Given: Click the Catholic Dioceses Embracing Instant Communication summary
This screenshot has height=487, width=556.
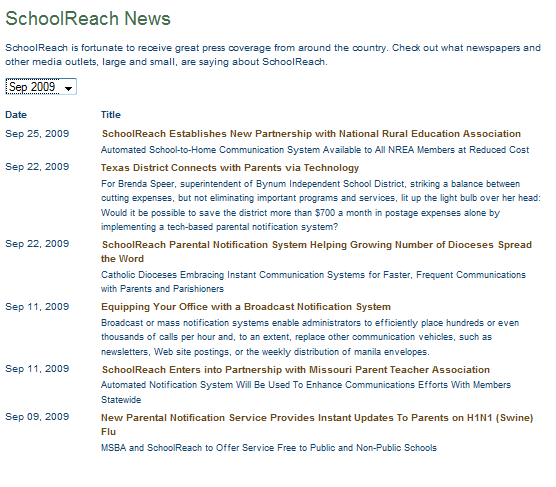Looking at the screenshot, I should [313, 282].
